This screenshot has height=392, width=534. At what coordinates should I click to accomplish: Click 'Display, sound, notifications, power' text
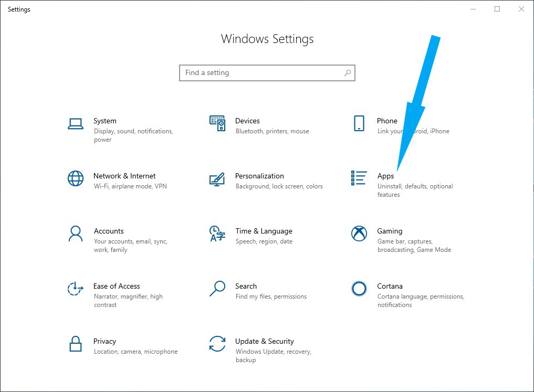[x=133, y=135]
